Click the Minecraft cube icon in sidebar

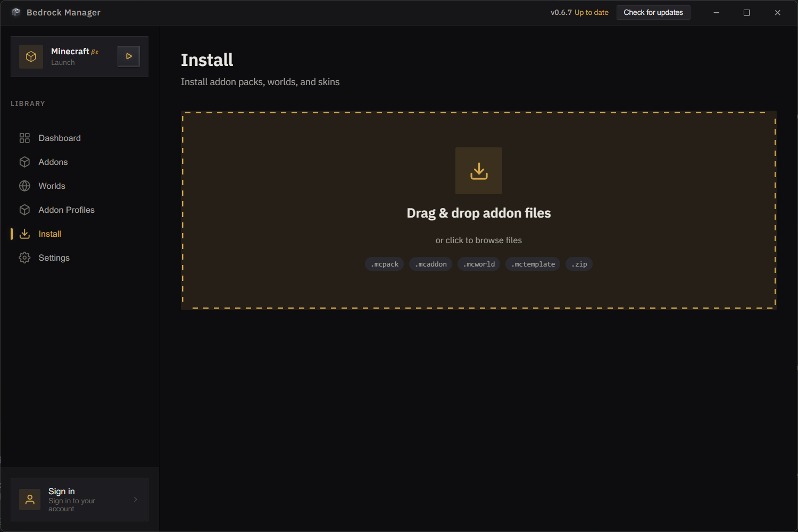point(31,56)
